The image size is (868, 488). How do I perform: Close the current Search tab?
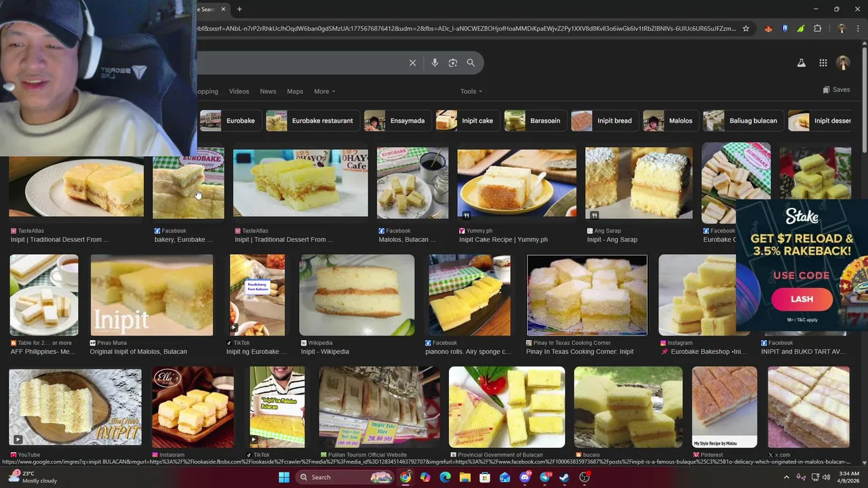point(223,9)
